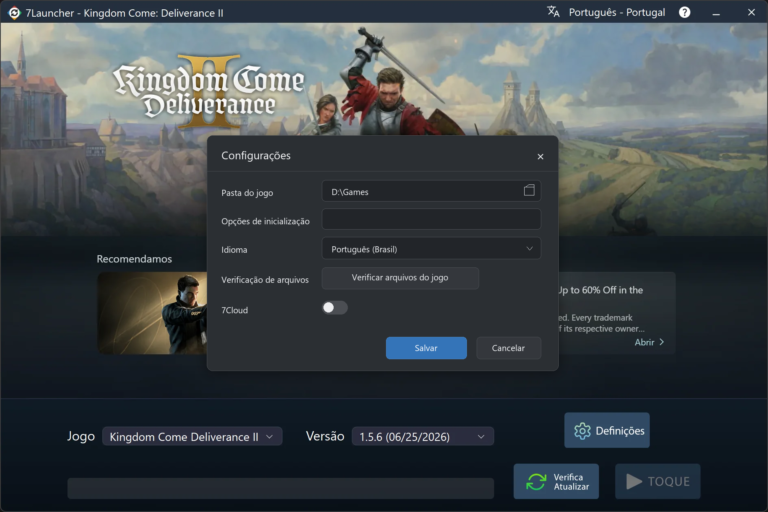The image size is (768, 512).
Task: Open the recommended game thumbnail
Action: point(152,313)
